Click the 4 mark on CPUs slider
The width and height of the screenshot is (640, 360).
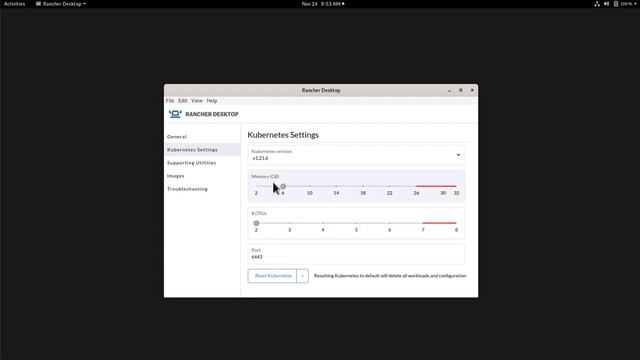[323, 223]
